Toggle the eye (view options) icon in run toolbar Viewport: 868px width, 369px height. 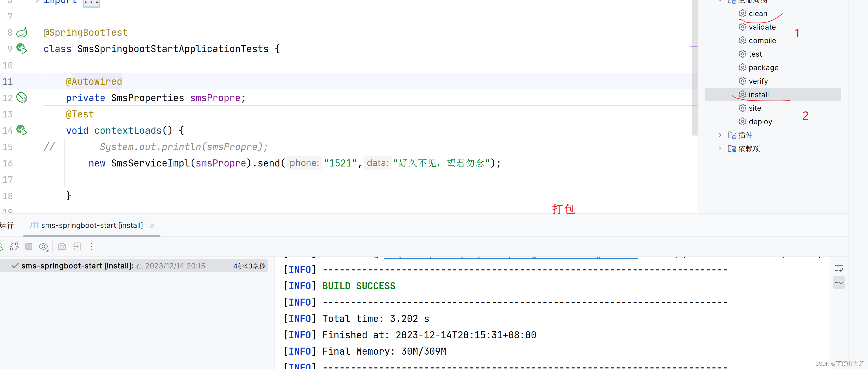click(43, 247)
